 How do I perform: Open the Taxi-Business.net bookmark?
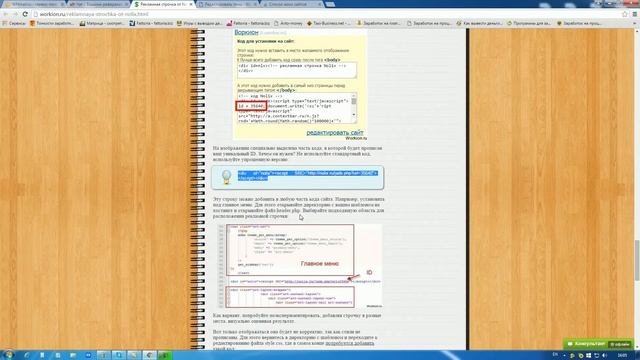[x=329, y=23]
